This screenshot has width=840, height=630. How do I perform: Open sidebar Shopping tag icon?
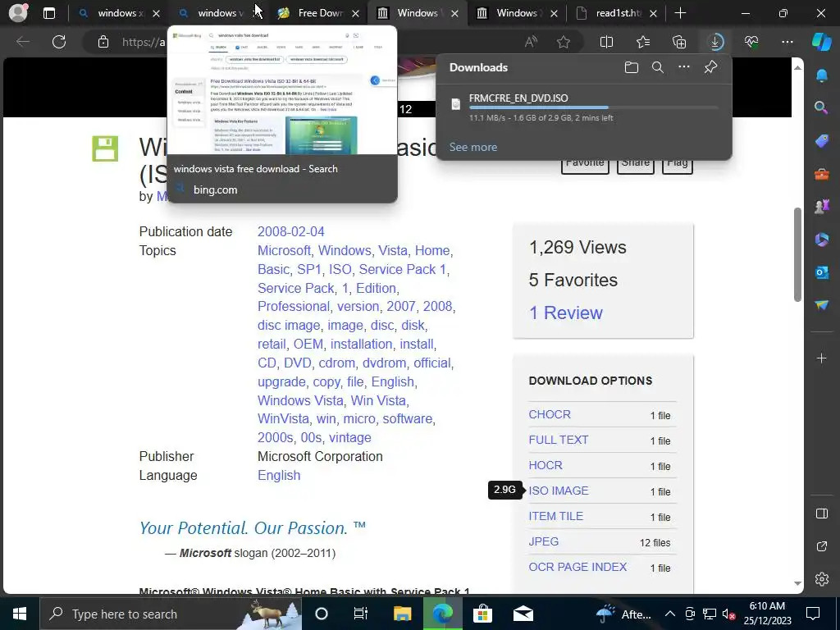821,141
